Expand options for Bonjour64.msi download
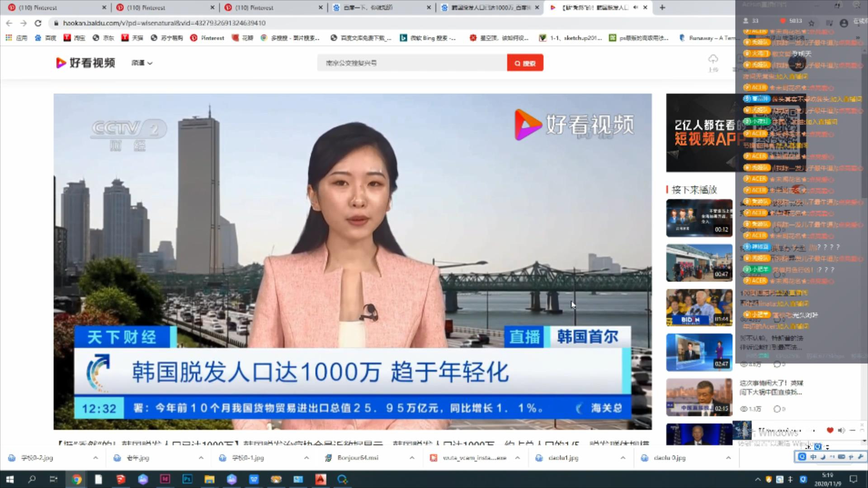The width and height of the screenshot is (868, 488). 412,458
